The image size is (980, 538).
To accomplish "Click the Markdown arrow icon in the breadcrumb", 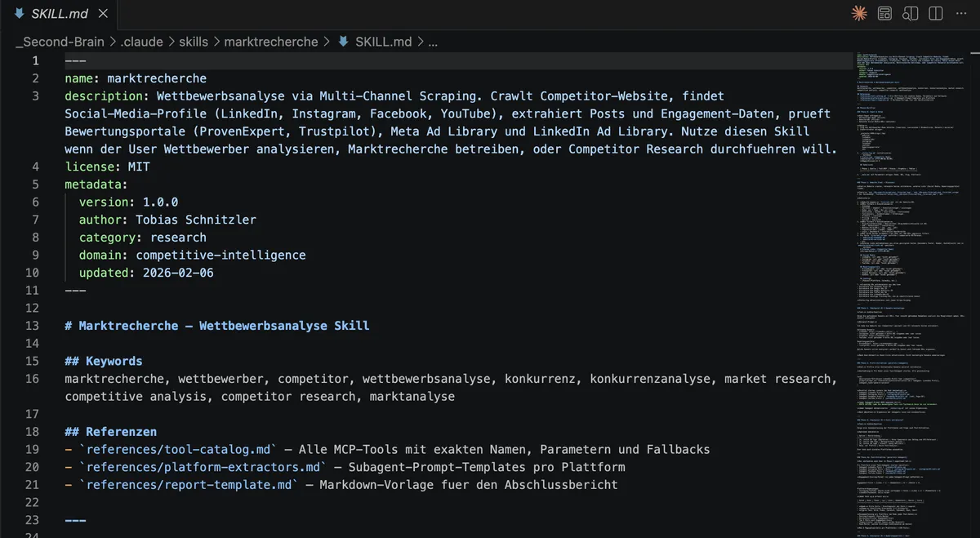I will (344, 42).
